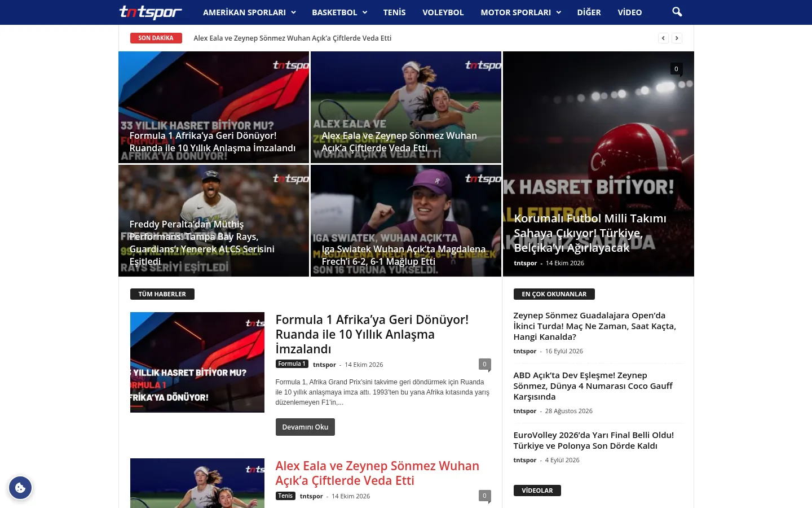Screen dimensions: 812x508
Task: Select the Tüm Haberler section header
Action: click(162, 294)
